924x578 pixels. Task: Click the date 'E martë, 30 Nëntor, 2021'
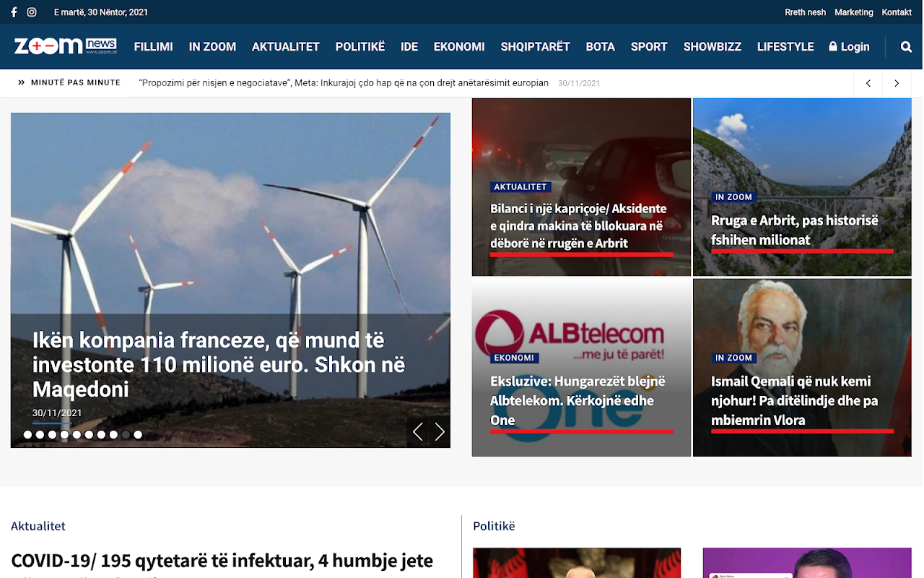pyautogui.click(x=101, y=12)
